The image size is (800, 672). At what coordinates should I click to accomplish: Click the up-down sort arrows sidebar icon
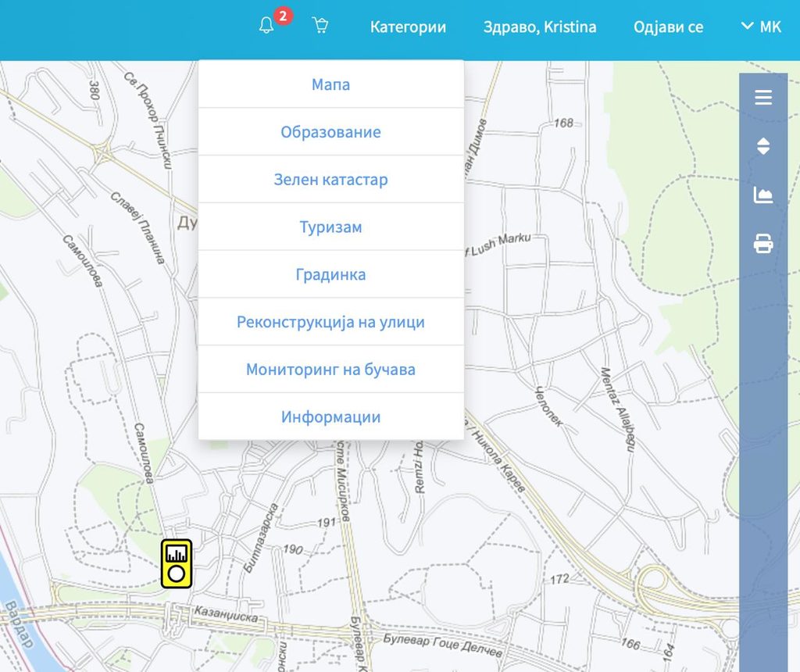pos(763,146)
